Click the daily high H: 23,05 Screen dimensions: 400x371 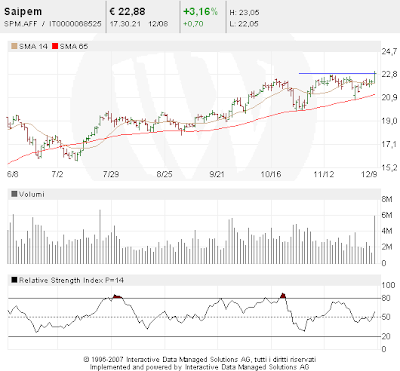point(244,13)
